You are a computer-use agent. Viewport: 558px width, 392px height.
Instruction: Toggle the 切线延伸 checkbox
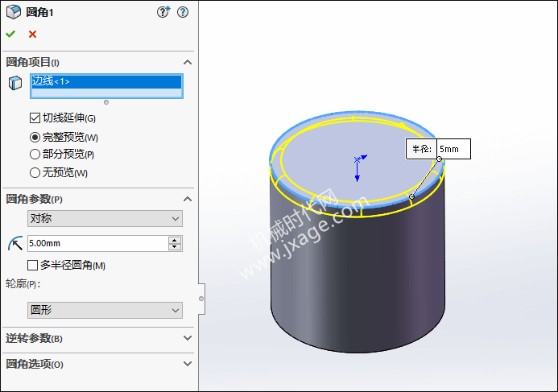[x=35, y=118]
